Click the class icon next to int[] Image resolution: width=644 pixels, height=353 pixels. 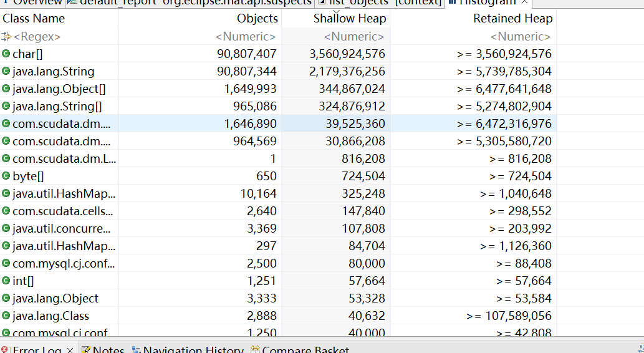(x=6, y=281)
